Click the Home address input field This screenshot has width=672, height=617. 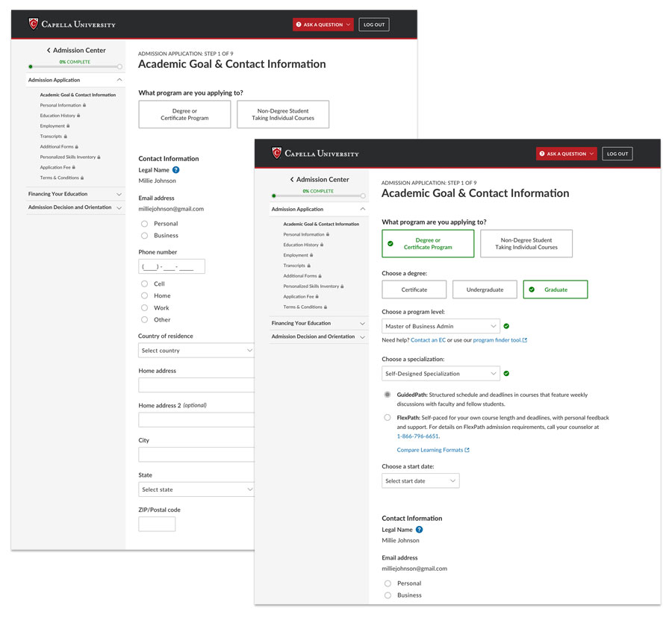196,385
